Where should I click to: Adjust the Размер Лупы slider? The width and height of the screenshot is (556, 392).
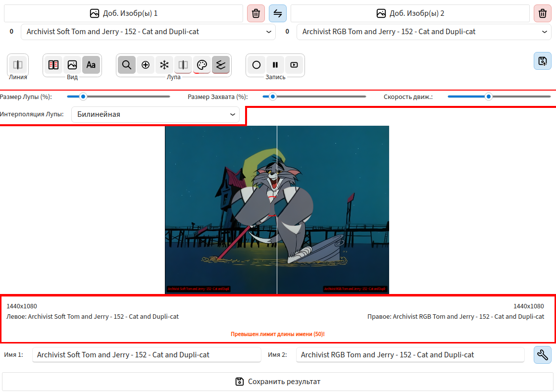tap(118, 97)
